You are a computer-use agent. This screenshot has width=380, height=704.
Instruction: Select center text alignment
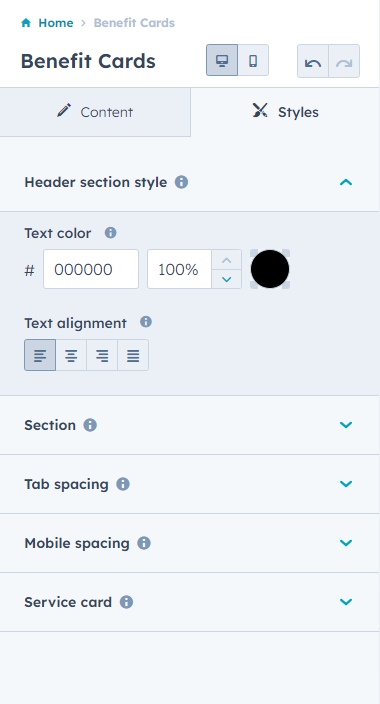click(71, 356)
